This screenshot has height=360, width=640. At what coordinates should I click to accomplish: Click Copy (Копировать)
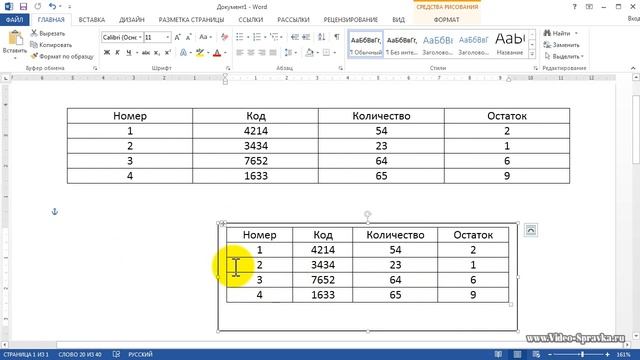pos(51,45)
